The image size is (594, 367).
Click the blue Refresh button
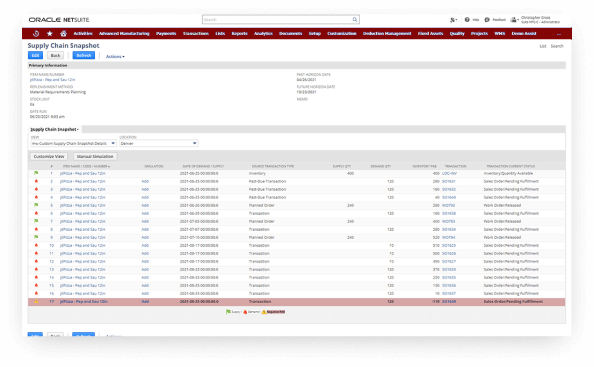click(x=84, y=55)
